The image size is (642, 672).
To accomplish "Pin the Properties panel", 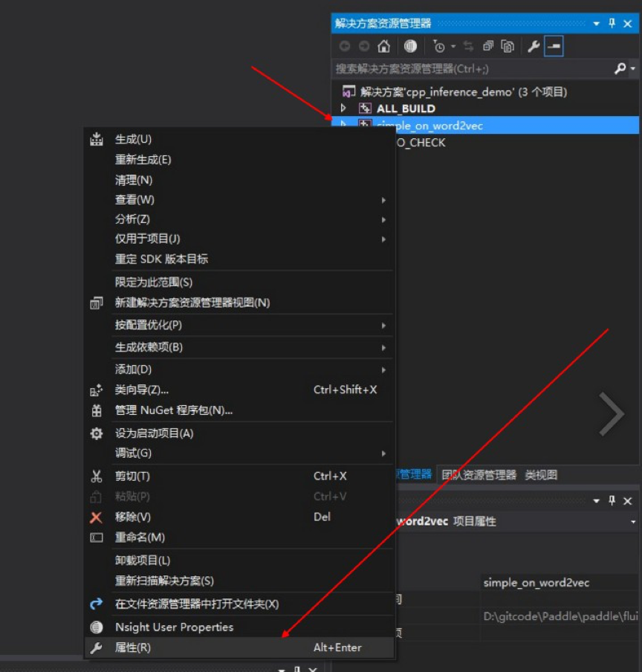I will (x=612, y=500).
